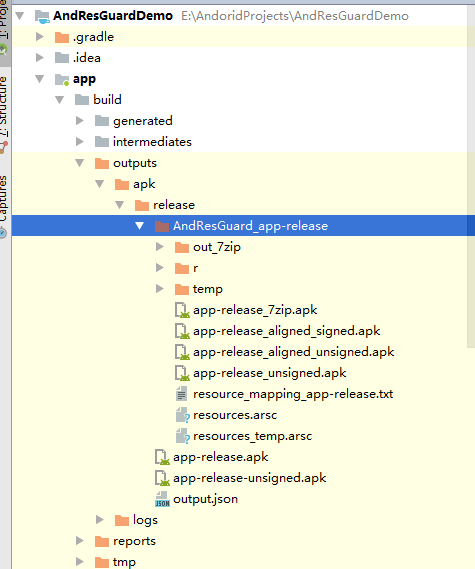The image size is (475, 569).
Task: Click the intermediates folder icon
Action: tap(102, 142)
